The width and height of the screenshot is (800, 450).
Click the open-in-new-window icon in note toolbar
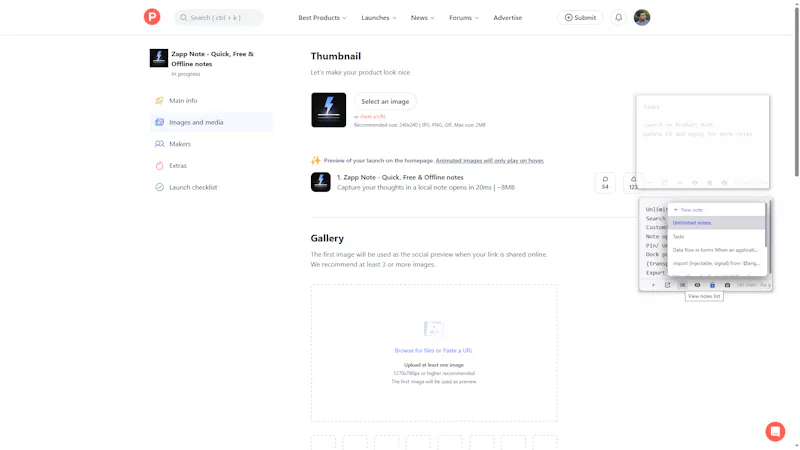(667, 285)
